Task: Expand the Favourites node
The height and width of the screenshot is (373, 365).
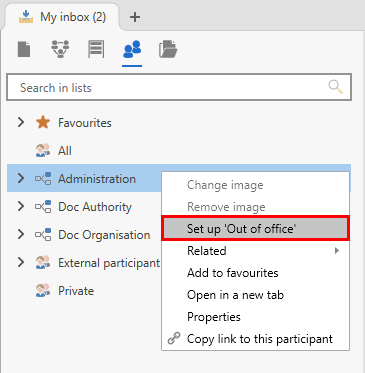Action: click(x=21, y=122)
